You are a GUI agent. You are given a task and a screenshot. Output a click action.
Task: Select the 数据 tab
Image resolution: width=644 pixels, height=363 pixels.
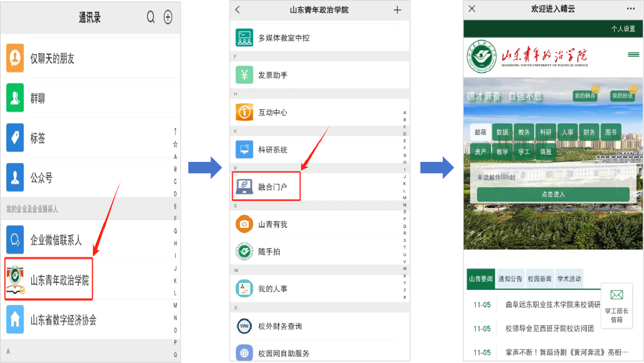coord(502,132)
